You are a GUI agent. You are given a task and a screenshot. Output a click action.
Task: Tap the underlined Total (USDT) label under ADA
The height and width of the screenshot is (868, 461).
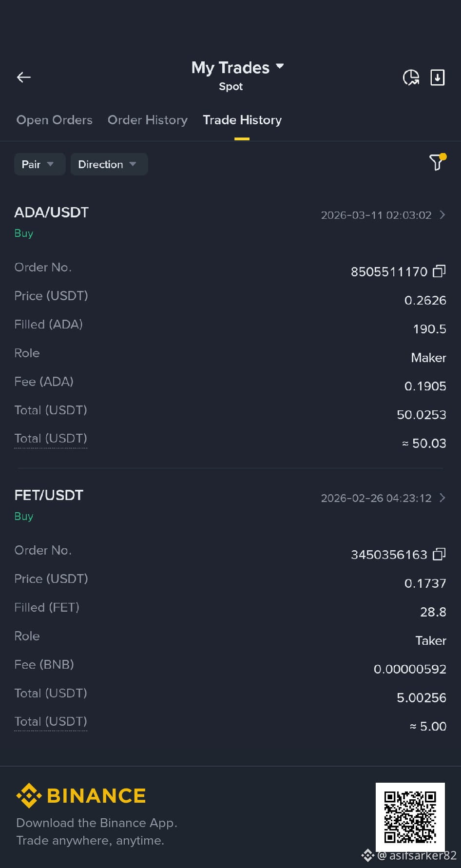click(x=51, y=439)
